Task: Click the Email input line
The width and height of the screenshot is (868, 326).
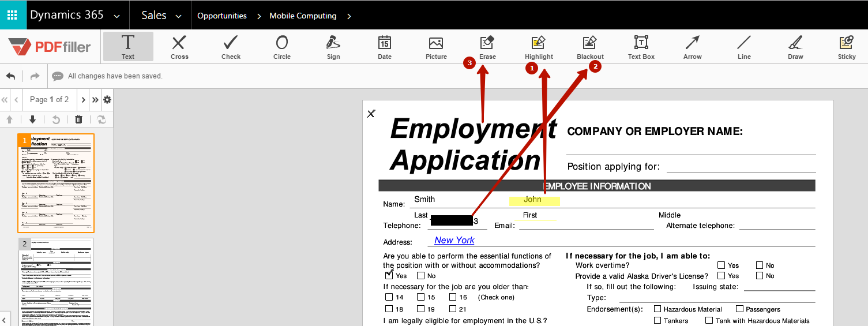Action: point(586,225)
